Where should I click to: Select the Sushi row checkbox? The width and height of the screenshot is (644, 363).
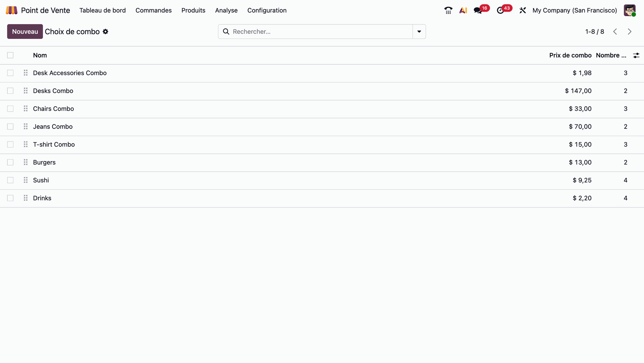coord(10,180)
